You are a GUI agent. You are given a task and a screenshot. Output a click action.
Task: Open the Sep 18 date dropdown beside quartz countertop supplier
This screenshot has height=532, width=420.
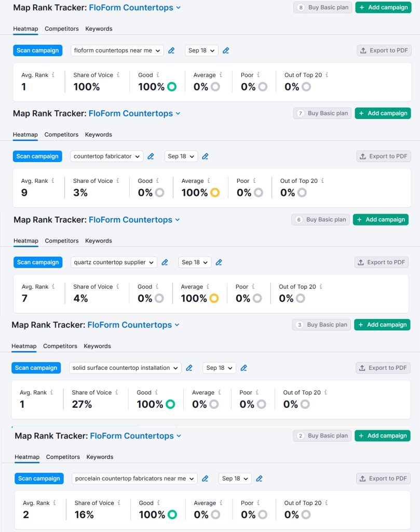point(194,262)
